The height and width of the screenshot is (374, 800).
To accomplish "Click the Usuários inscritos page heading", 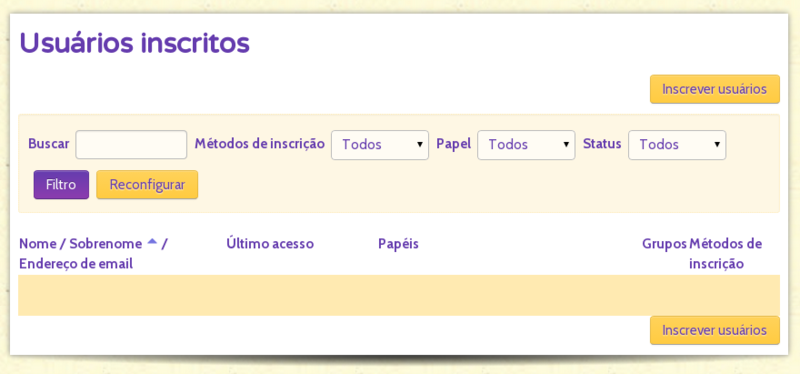I will tap(135, 43).
